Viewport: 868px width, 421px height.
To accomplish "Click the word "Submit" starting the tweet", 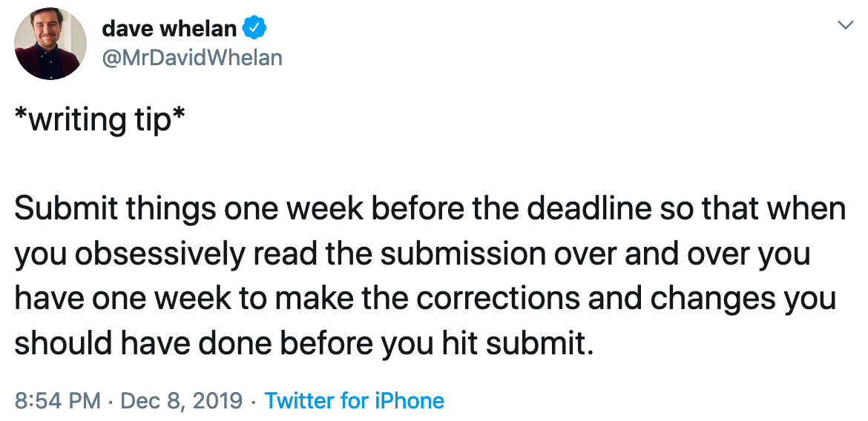I will [56, 210].
